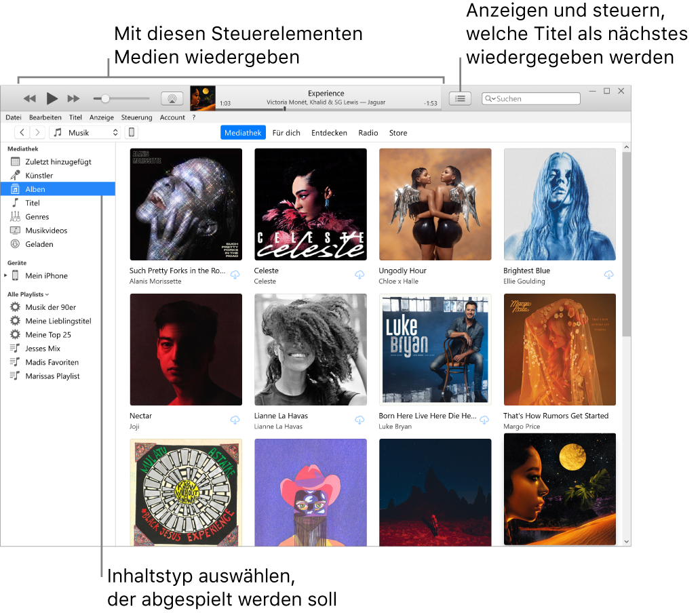Select Mein iPhone under Geräte

(x=46, y=276)
